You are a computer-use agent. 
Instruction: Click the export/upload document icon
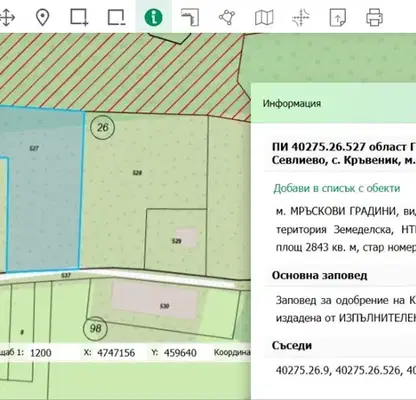(x=337, y=17)
